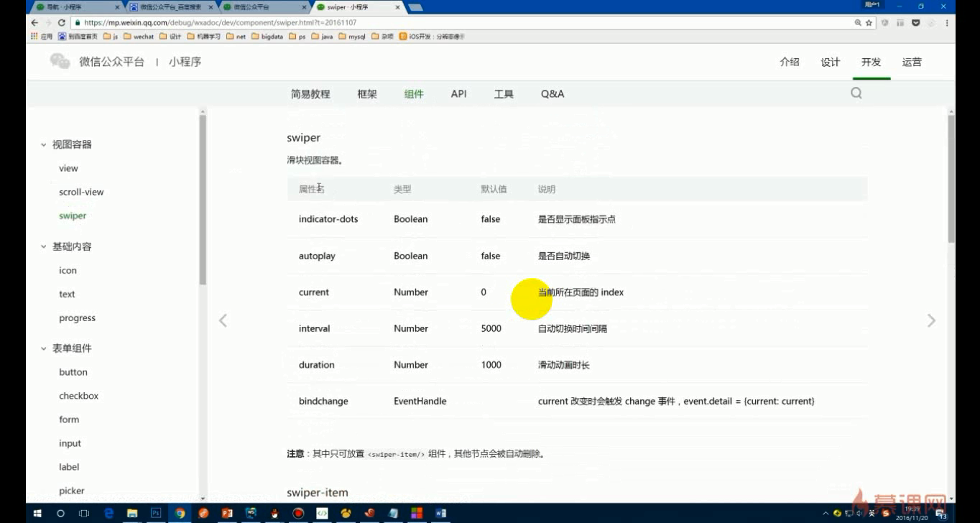980x523 pixels.
Task: Open the input item in sidebar
Action: pos(70,443)
